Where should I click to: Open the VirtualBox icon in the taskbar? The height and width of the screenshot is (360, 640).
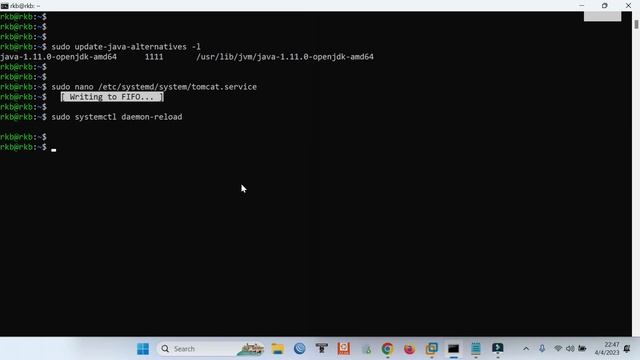point(431,349)
